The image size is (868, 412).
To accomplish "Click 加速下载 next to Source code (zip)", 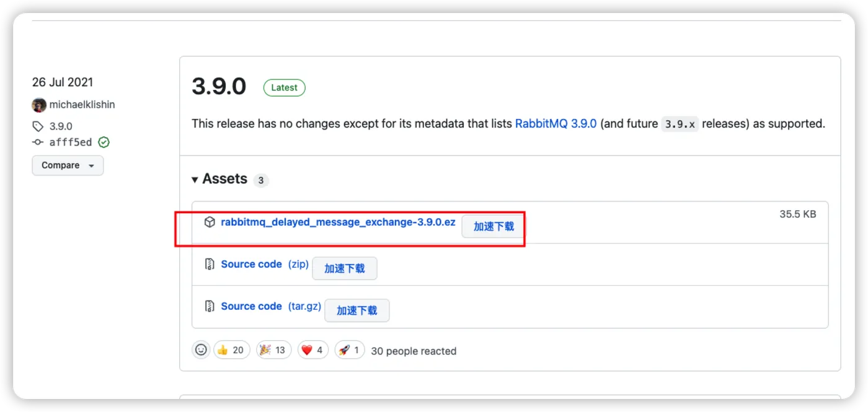I will (x=344, y=269).
